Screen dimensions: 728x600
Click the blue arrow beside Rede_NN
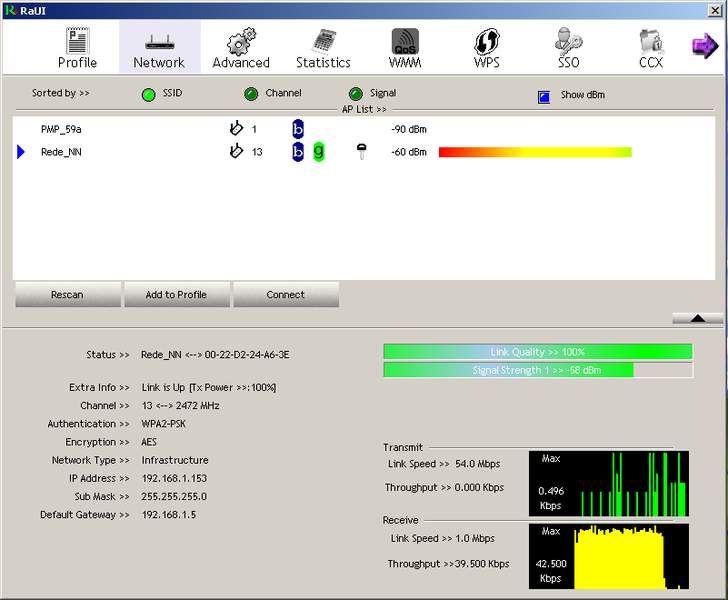tap(22, 152)
